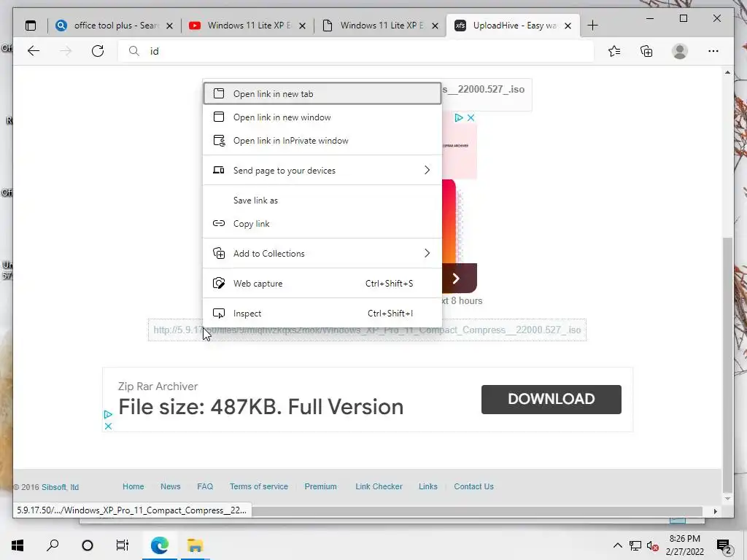Open the Collections toolbar icon
The image size is (747, 560).
[x=646, y=51]
